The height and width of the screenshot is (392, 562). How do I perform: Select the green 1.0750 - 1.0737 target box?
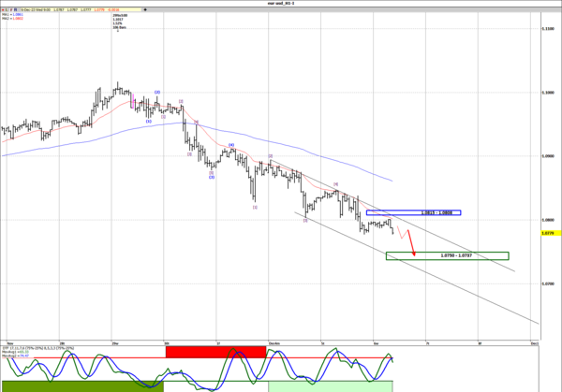pyautogui.click(x=448, y=255)
